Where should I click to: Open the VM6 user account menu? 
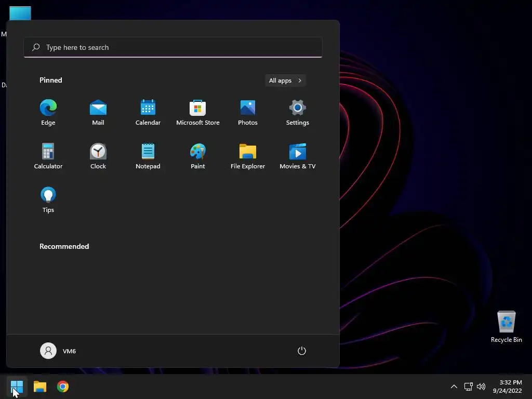coord(58,351)
